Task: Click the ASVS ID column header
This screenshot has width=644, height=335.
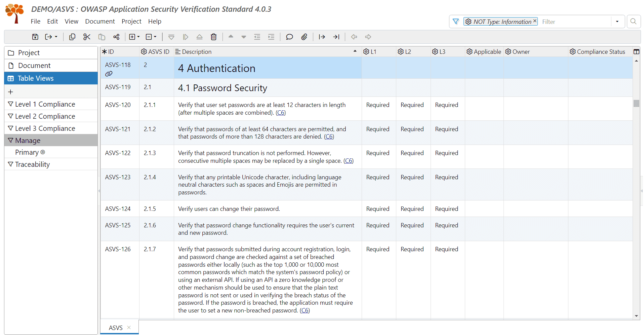Action: point(156,52)
